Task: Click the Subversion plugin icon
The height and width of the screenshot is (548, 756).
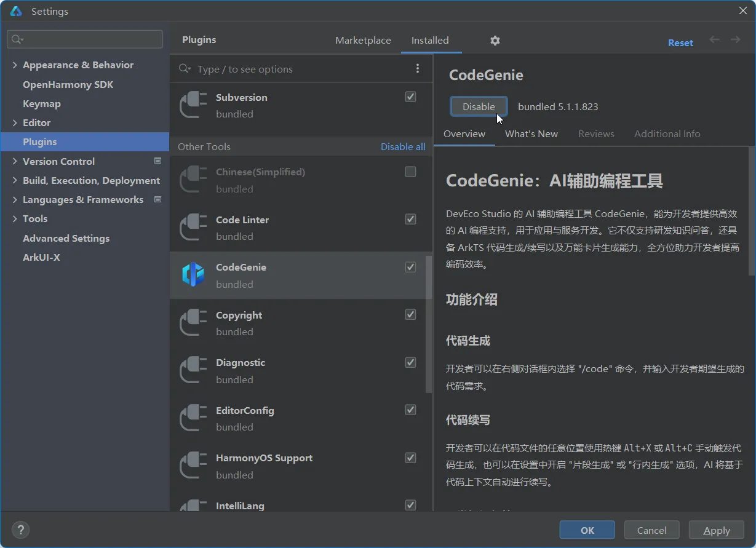Action: tap(193, 105)
